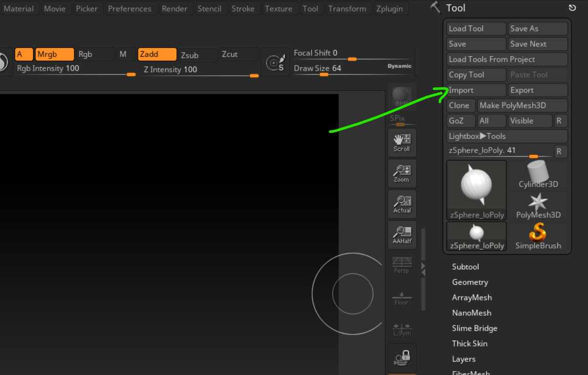Click the Tool palette dock icon
This screenshot has height=375, width=588.
572,8
